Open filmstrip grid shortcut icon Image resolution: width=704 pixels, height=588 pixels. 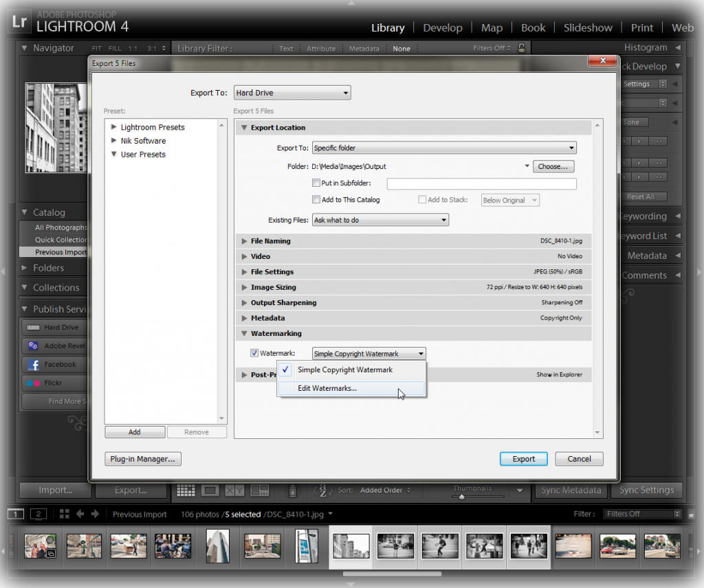[64, 514]
